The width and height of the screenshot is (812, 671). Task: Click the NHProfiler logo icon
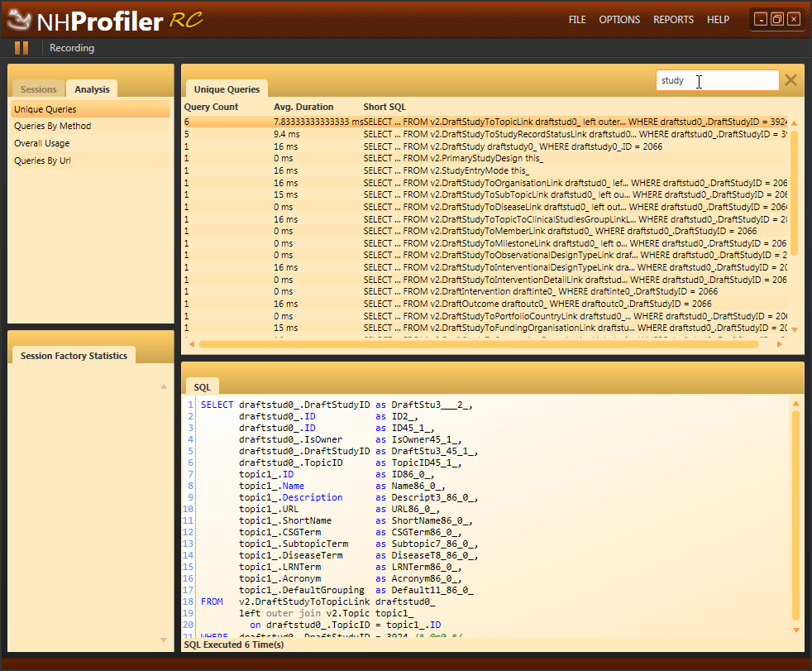point(20,20)
